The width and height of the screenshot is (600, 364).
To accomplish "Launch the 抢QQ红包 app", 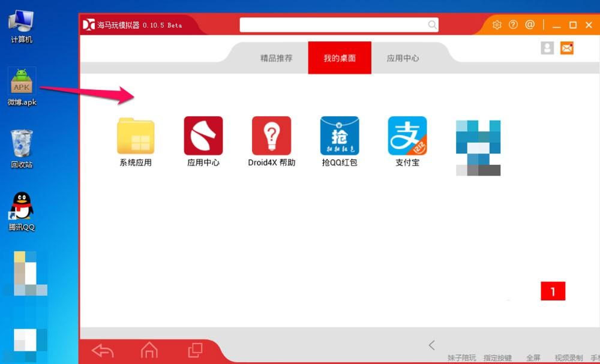I will pyautogui.click(x=339, y=136).
